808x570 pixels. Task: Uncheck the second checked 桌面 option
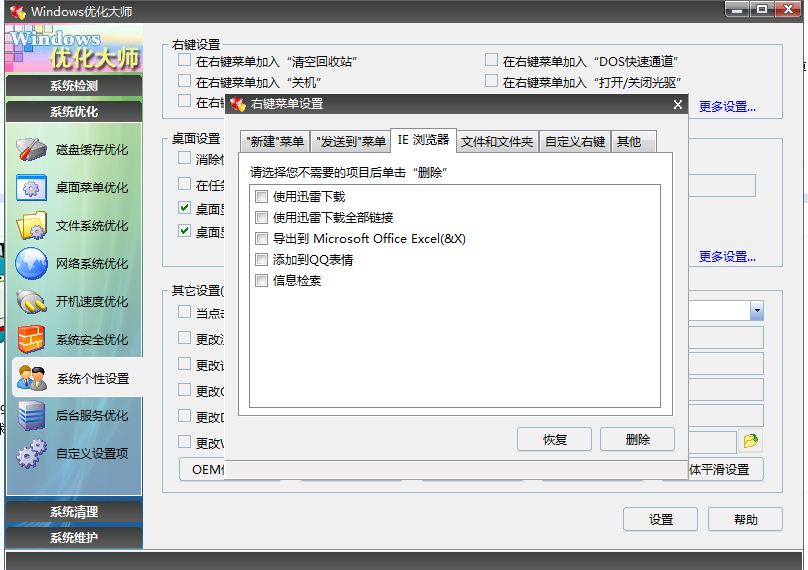[x=184, y=230]
